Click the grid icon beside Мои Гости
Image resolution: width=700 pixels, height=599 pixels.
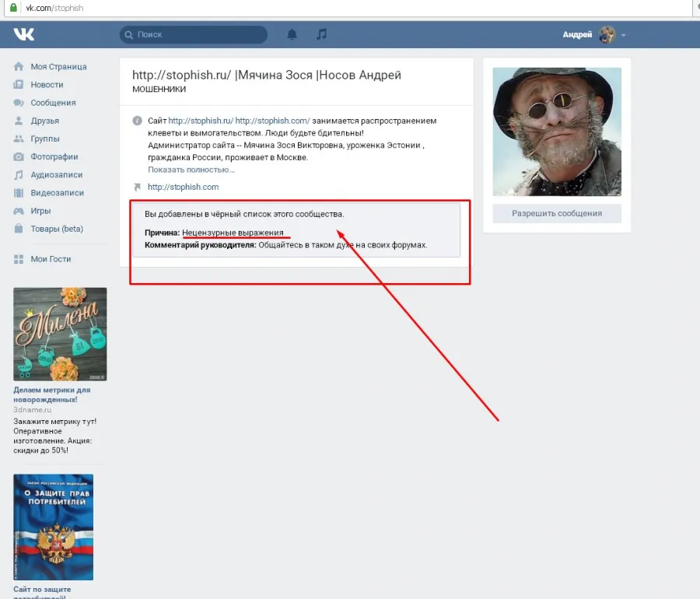pyautogui.click(x=19, y=259)
